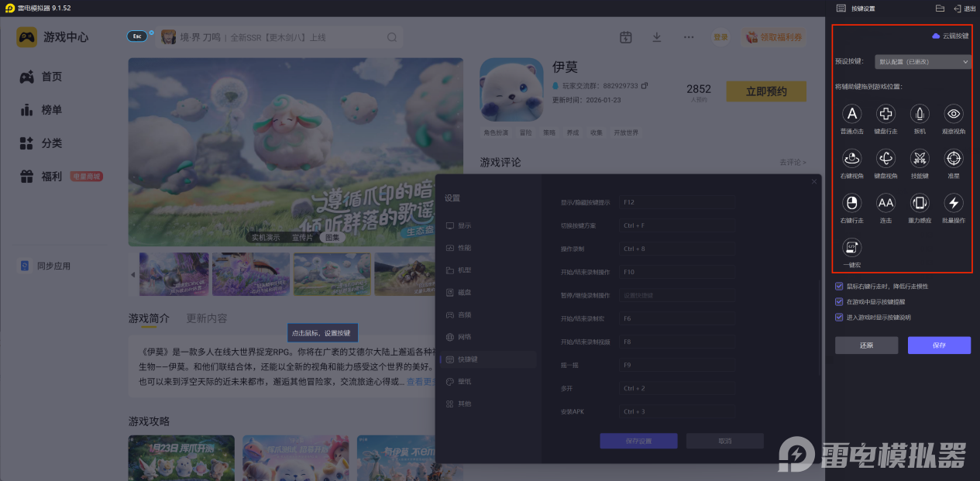Click 取消 in settings dialog

[x=724, y=441]
